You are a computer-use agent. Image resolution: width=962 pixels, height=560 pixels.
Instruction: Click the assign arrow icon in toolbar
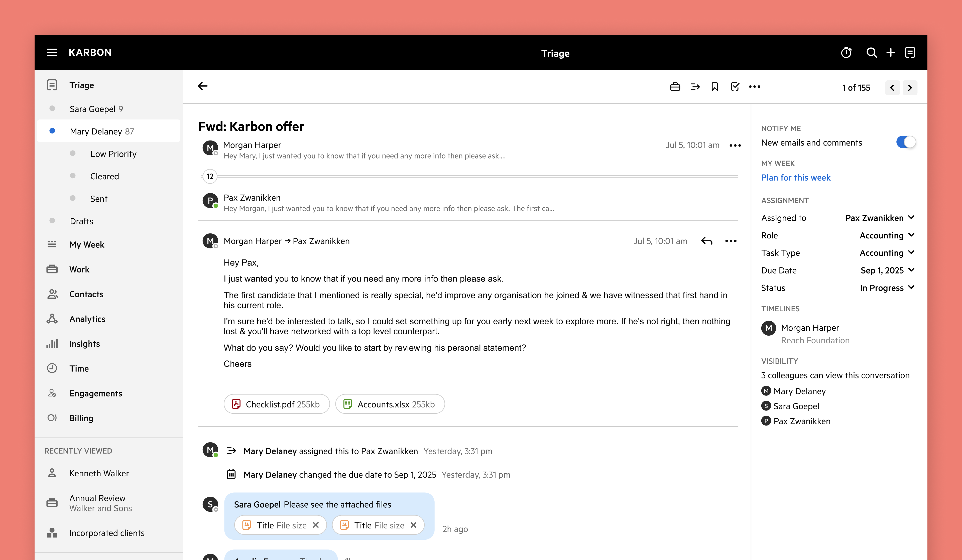coord(695,87)
